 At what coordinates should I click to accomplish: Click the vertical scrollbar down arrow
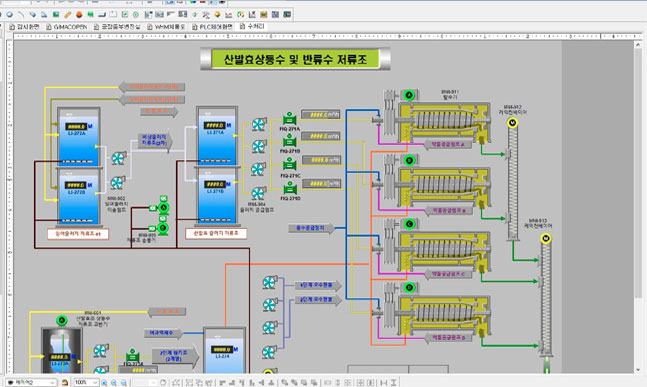638,370
